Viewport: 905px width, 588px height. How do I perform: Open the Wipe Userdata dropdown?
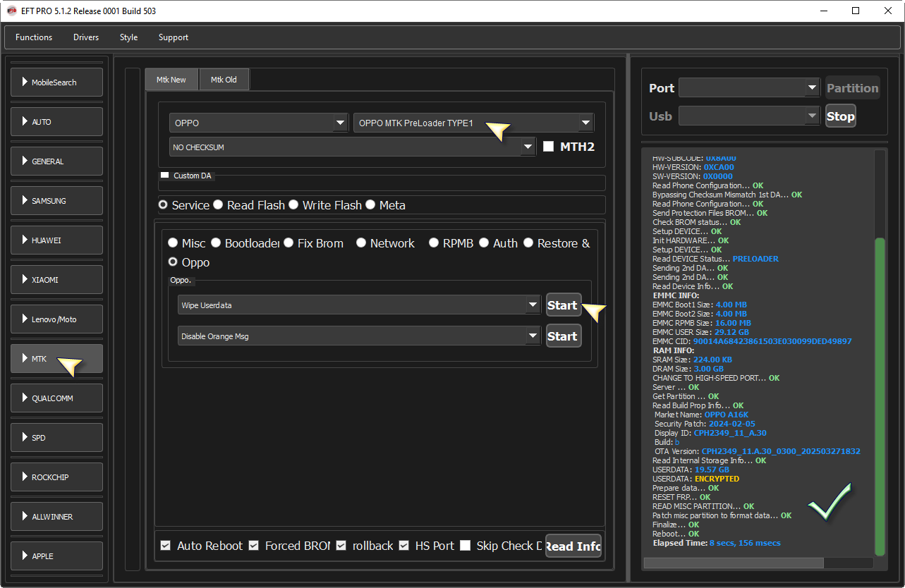(360, 305)
